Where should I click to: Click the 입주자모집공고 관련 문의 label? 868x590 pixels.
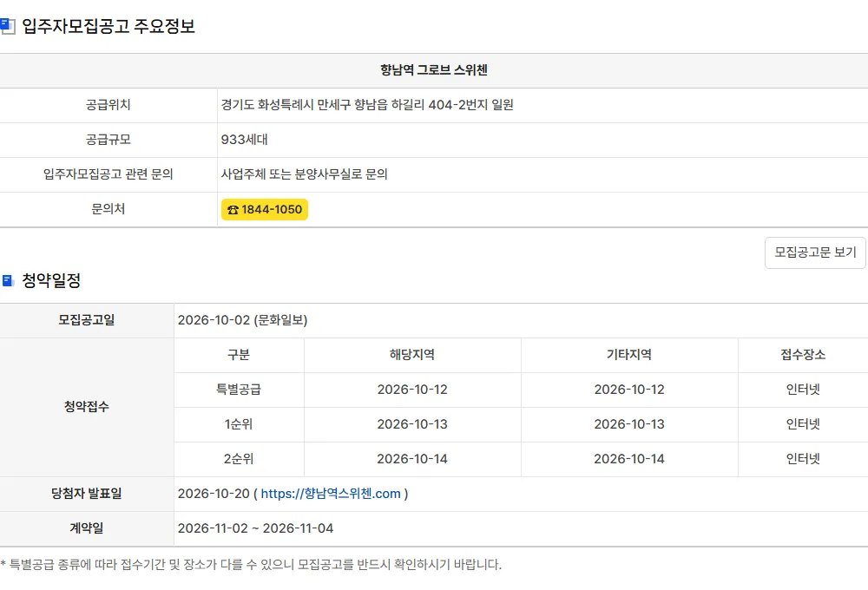click(108, 174)
